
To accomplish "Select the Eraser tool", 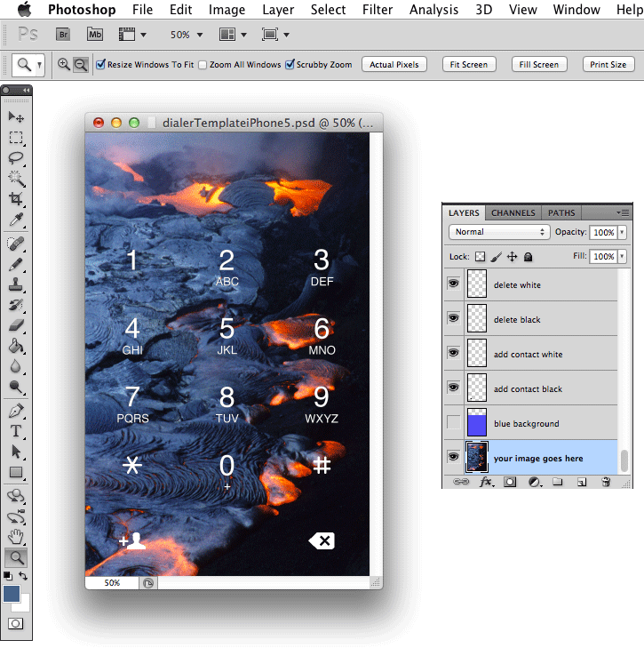I will tap(16, 325).
